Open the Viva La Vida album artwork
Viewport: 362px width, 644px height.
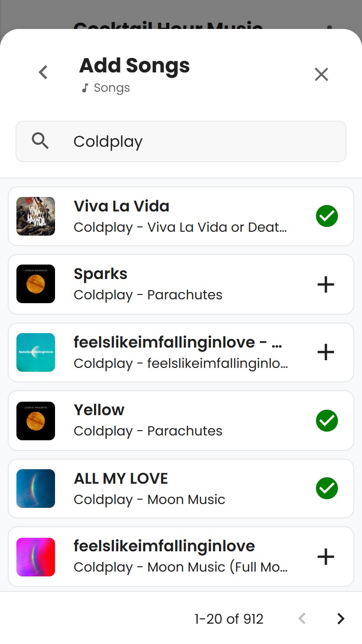click(x=36, y=216)
